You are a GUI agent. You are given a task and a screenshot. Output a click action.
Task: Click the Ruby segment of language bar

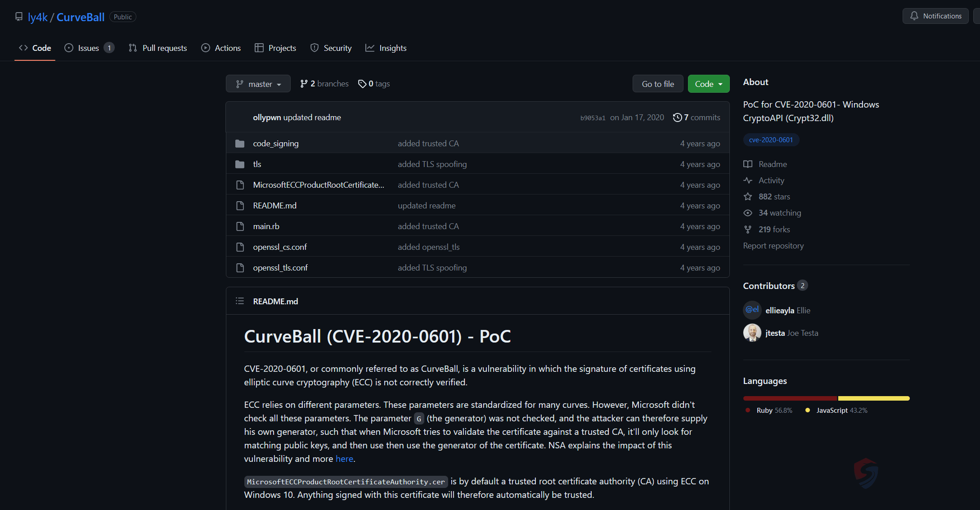tap(790, 398)
